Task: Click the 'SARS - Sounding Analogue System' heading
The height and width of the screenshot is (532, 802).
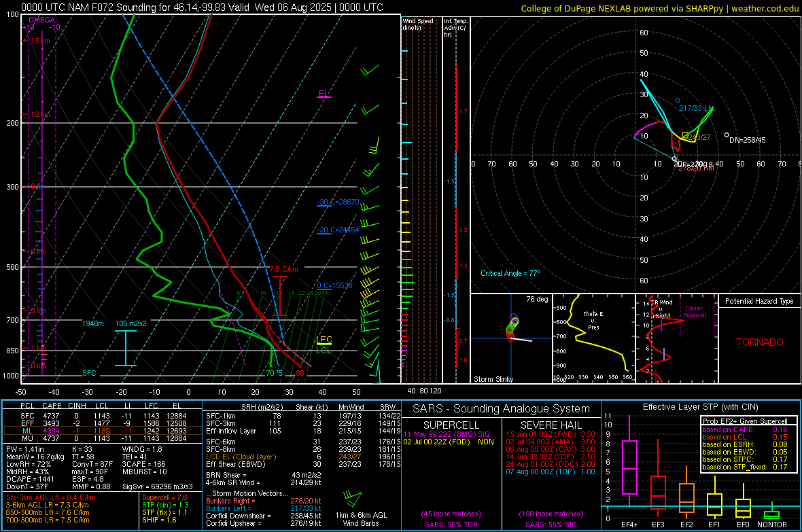Action: click(502, 409)
